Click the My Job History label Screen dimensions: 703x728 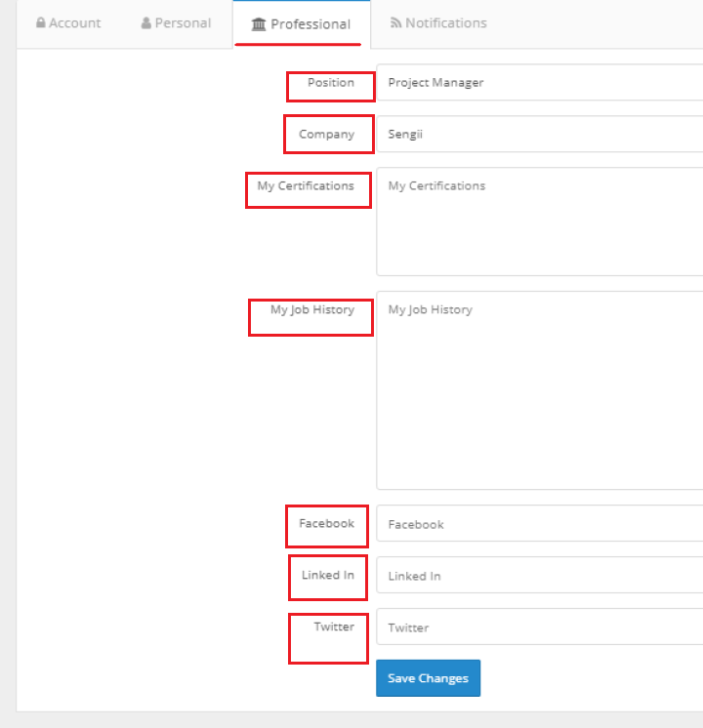(x=312, y=309)
